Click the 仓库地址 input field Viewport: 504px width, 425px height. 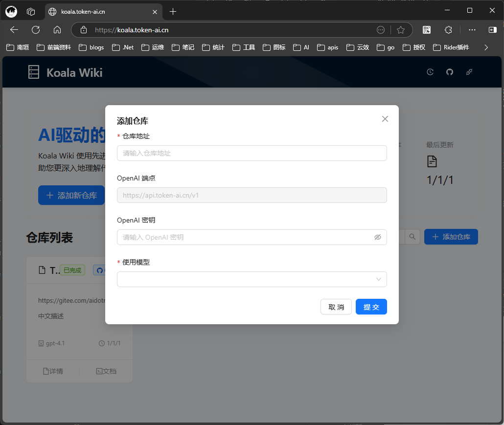click(x=252, y=153)
